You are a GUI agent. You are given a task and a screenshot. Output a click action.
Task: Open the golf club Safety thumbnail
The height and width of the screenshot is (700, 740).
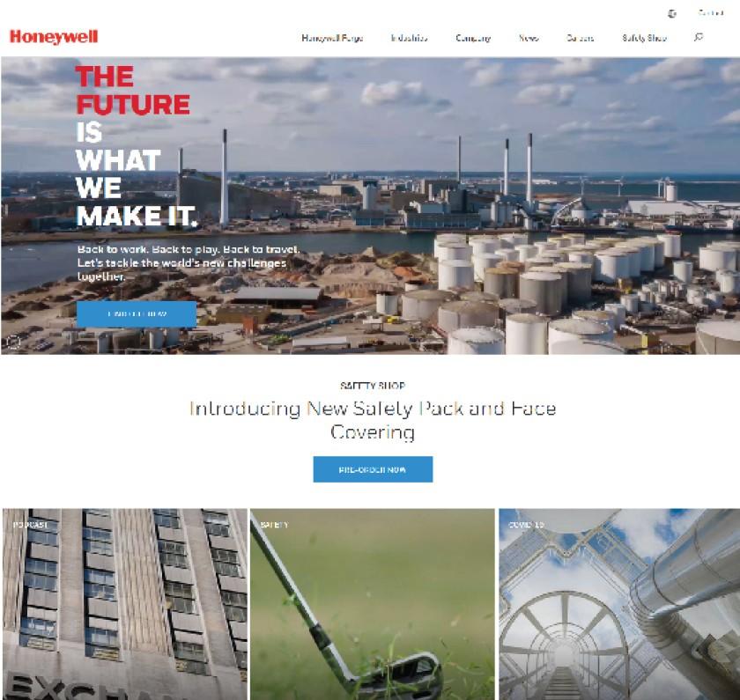(x=373, y=604)
